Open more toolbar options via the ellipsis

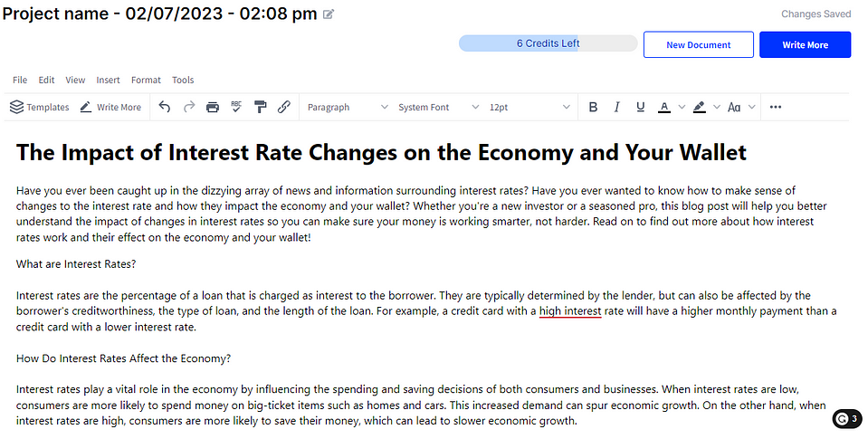775,107
